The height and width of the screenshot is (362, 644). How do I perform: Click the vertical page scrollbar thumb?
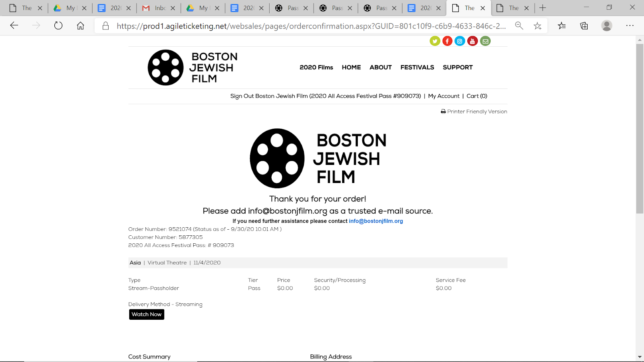(640, 129)
